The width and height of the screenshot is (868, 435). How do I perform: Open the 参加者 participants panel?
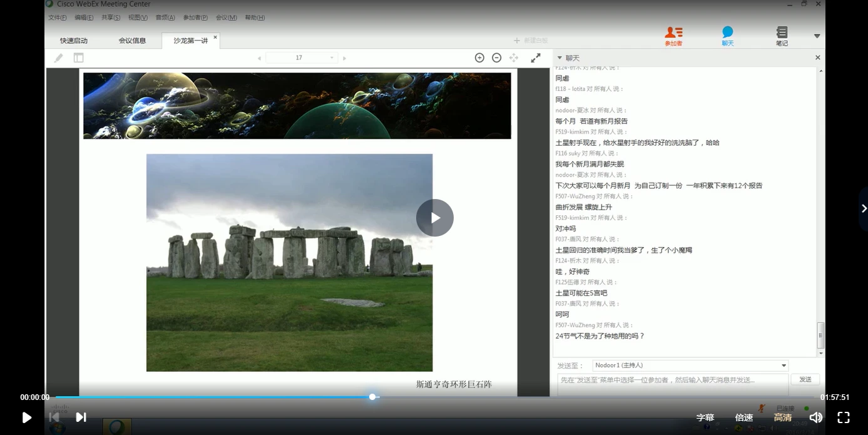pos(673,36)
